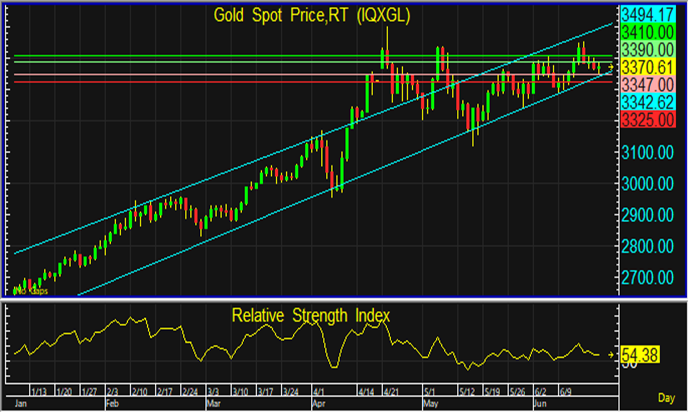The width and height of the screenshot is (689, 413).
Task: Select the 3/10 date axis label
Action: point(240,392)
